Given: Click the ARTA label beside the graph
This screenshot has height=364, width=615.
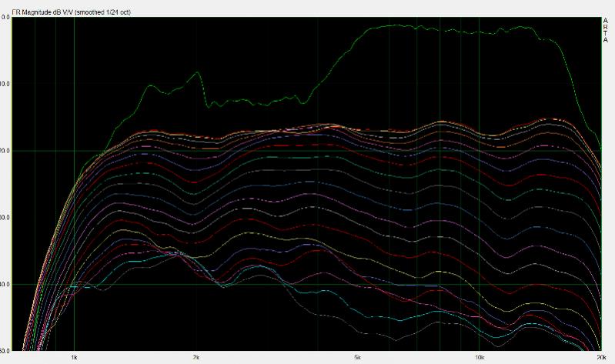Looking at the screenshot, I should click(x=606, y=30).
